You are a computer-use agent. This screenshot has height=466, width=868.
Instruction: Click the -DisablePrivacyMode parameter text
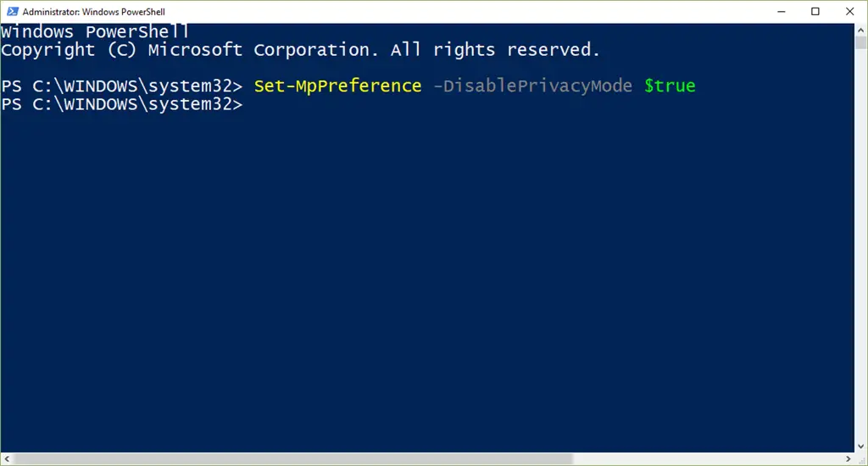click(x=532, y=86)
